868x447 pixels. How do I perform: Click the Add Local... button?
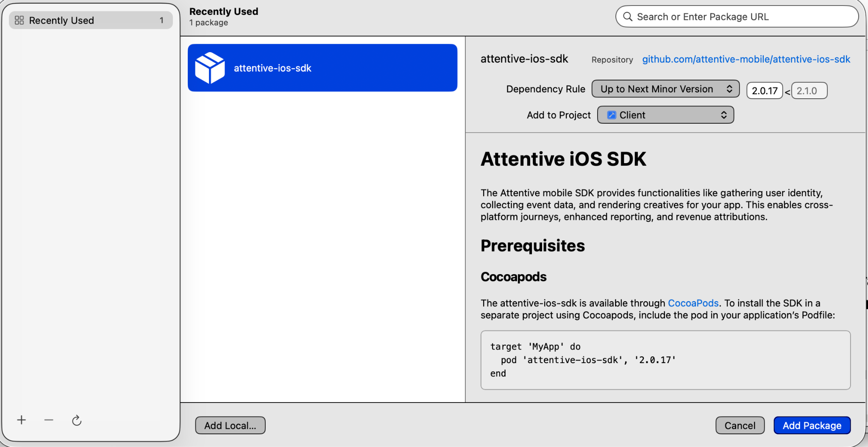tap(230, 425)
